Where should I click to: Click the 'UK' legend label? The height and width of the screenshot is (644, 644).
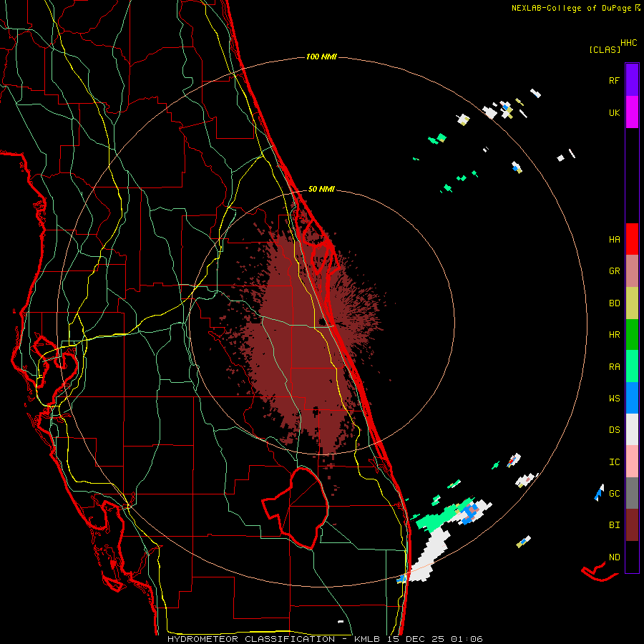click(x=615, y=113)
